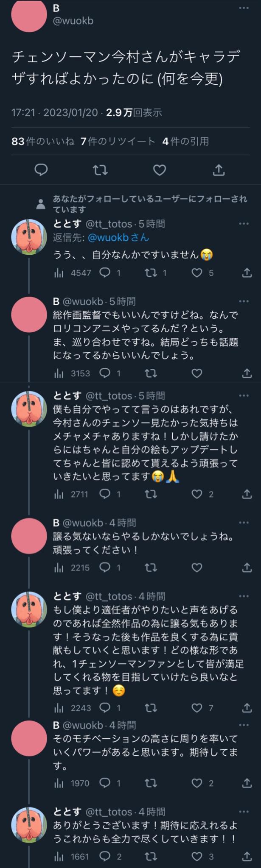This screenshot has height=868, width=261.
Task: View analytics showing 4547 views
Action: [x=73, y=273]
